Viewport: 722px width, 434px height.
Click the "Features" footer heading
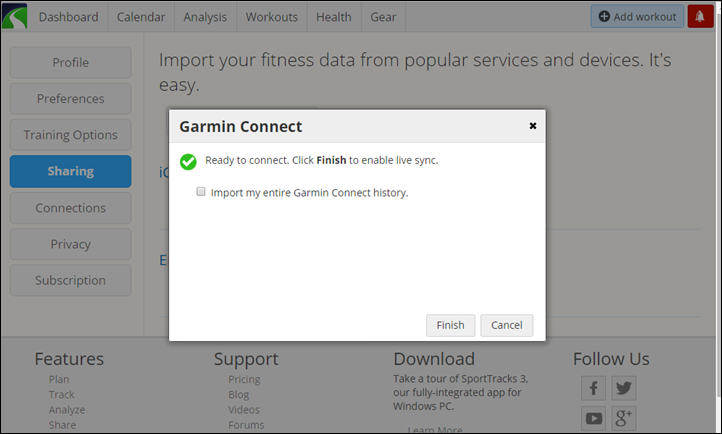click(x=69, y=359)
